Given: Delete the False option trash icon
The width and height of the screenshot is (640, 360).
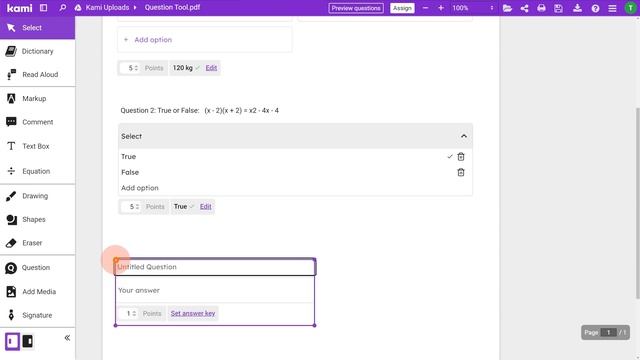Looking at the screenshot, I should pyautogui.click(x=461, y=172).
